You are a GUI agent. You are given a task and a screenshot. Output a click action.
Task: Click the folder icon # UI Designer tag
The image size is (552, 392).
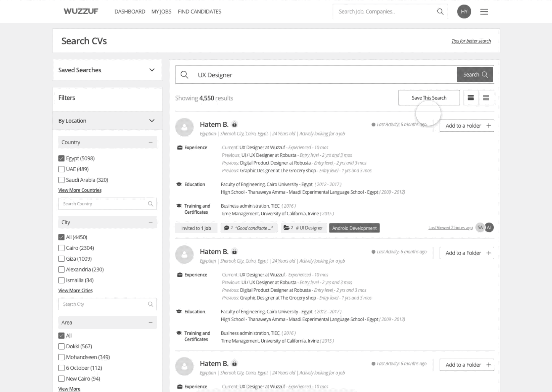click(x=303, y=228)
